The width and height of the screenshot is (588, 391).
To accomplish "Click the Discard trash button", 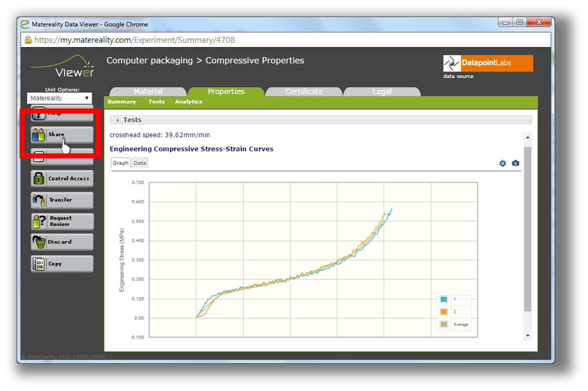I will tap(62, 242).
